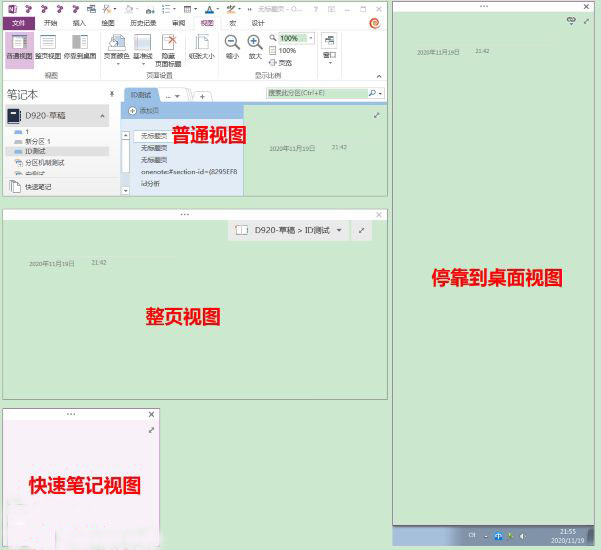Click the 100% zoom reset button
Screen dimensions: 601x550
[283, 51]
